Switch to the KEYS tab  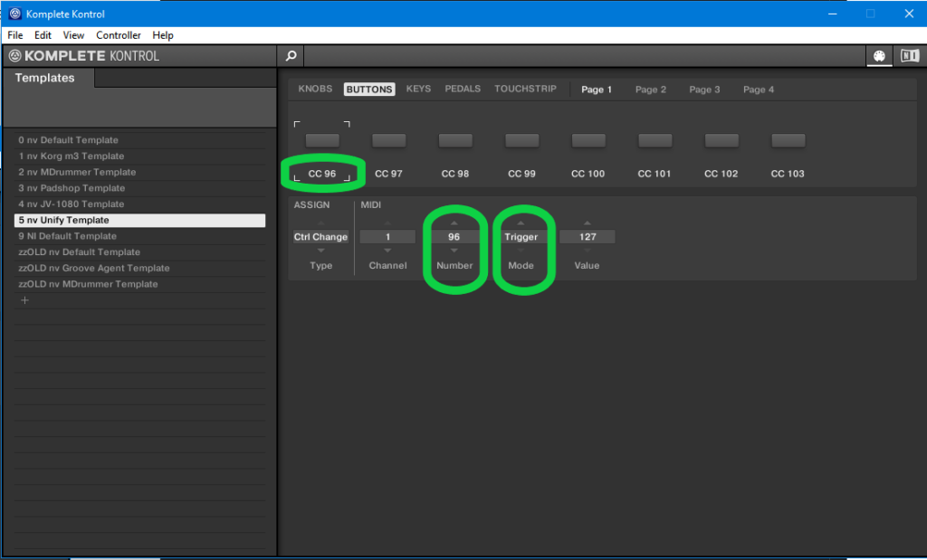point(418,89)
